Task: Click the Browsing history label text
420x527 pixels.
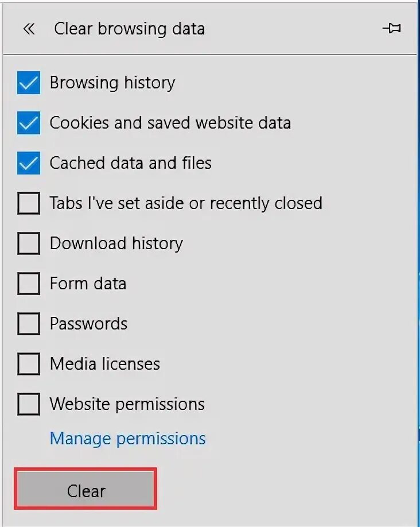Action: click(112, 83)
